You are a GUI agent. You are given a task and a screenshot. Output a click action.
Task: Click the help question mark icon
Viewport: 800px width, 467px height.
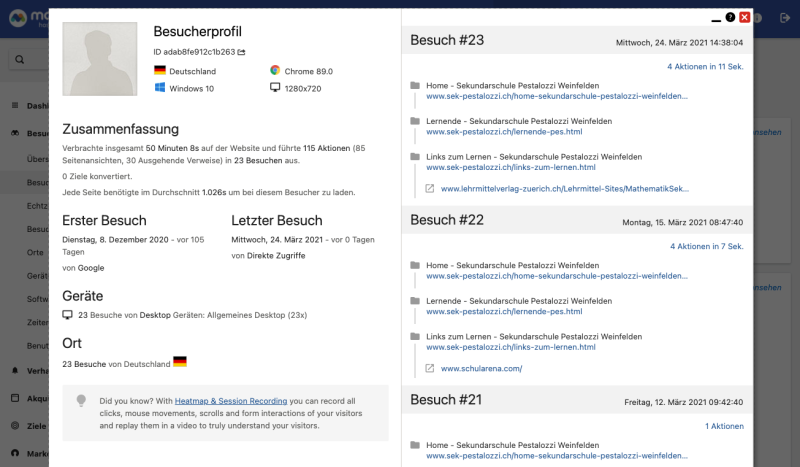(x=730, y=17)
